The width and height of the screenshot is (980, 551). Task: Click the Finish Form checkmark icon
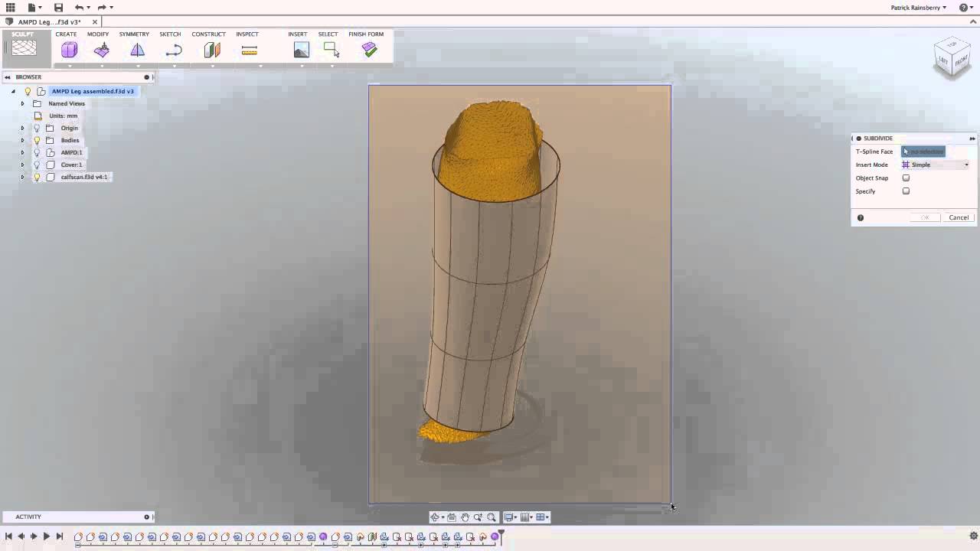370,50
